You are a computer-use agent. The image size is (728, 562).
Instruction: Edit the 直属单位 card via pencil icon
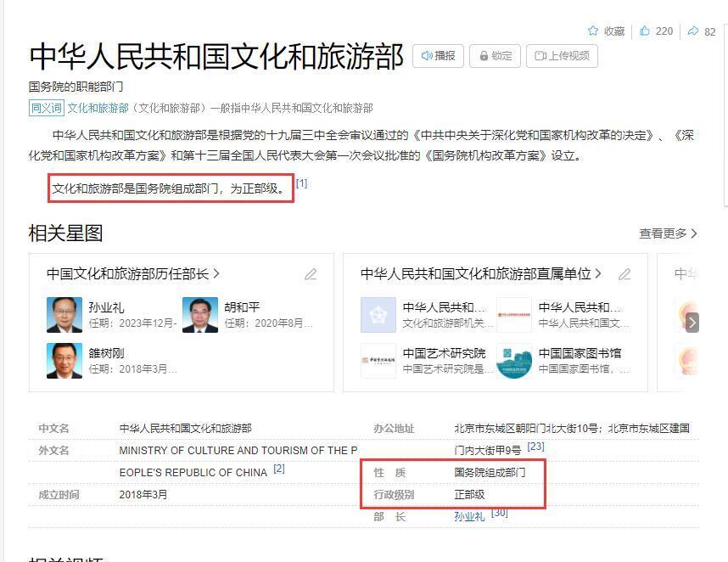coord(624,274)
